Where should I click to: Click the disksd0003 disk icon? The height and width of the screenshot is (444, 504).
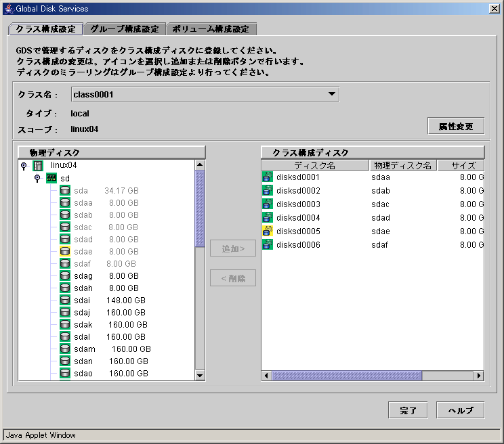(268, 204)
